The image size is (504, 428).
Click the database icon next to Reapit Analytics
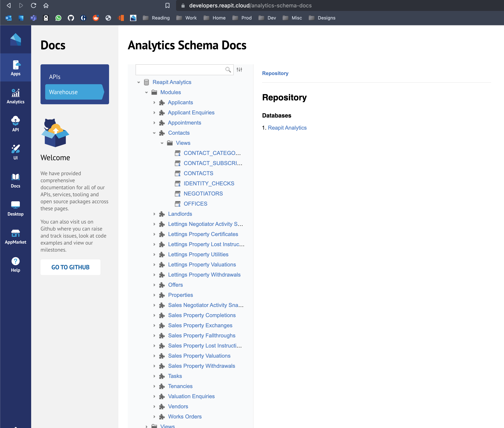[x=146, y=82]
